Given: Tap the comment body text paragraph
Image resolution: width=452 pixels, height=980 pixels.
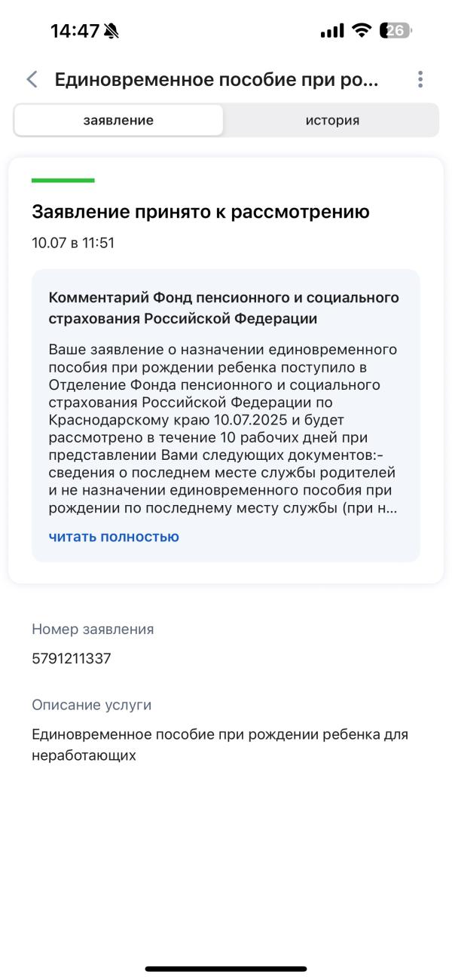Looking at the screenshot, I should 224,428.
